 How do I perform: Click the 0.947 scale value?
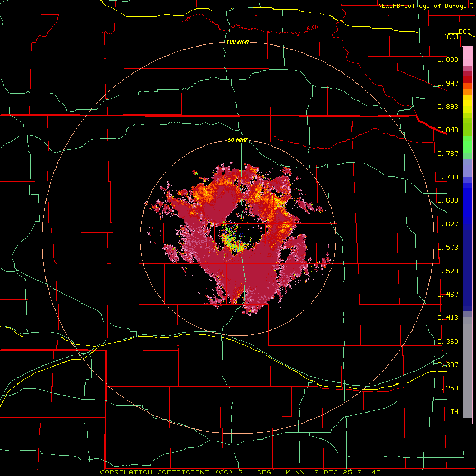[448, 83]
